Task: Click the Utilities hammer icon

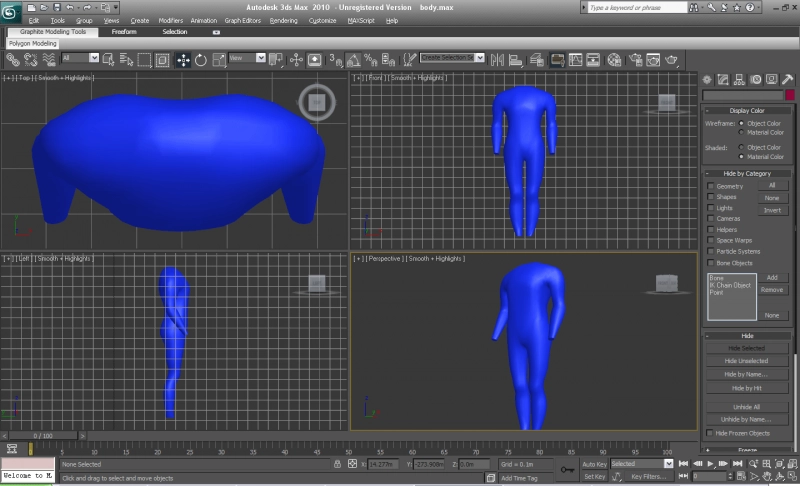Action: tap(788, 78)
